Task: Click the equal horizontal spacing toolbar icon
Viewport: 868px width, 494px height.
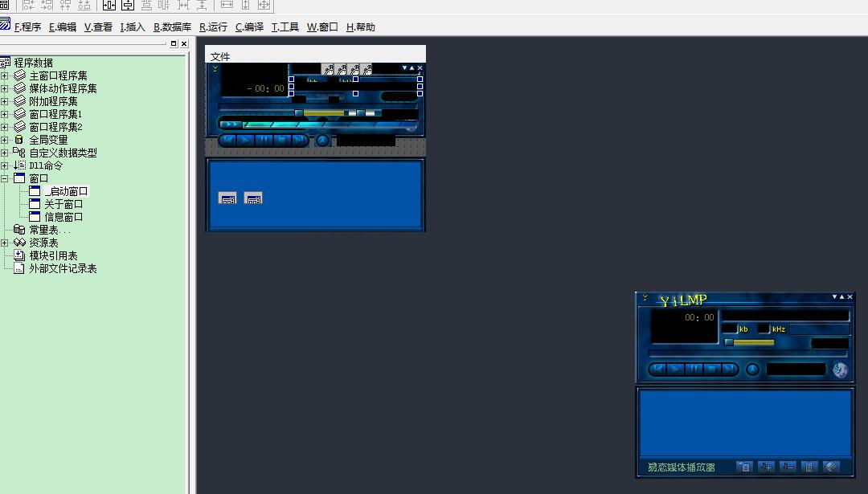Action: pos(183,6)
